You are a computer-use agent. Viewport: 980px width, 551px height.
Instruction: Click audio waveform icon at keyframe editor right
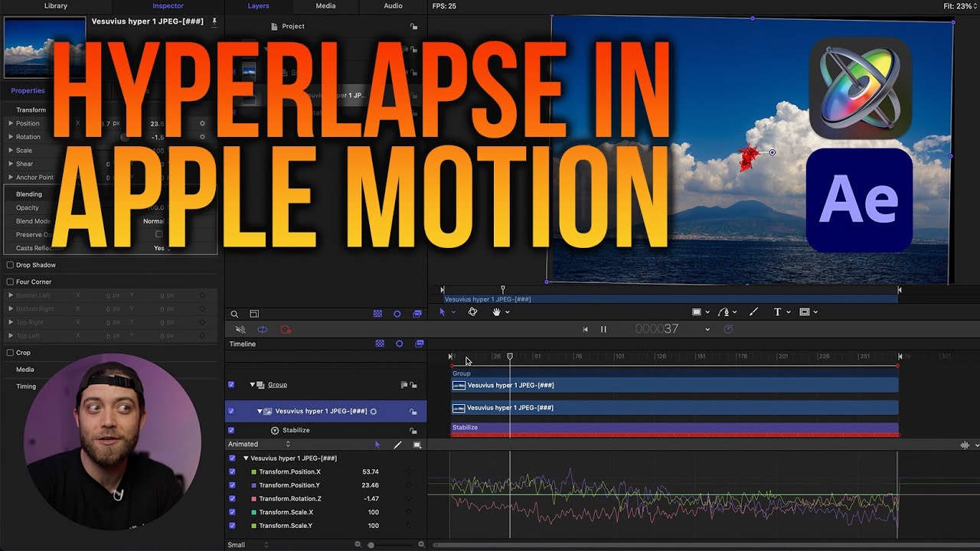pyautogui.click(x=965, y=445)
